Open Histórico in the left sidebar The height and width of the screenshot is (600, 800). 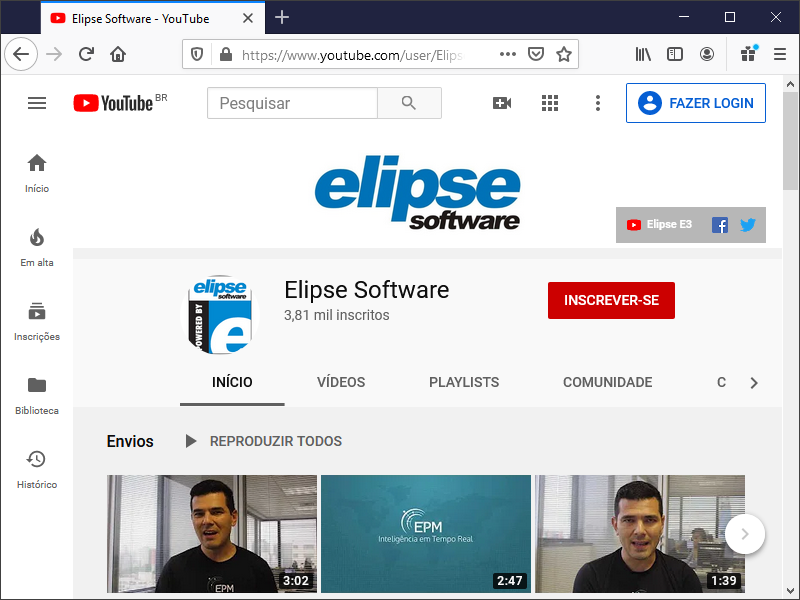point(37,469)
